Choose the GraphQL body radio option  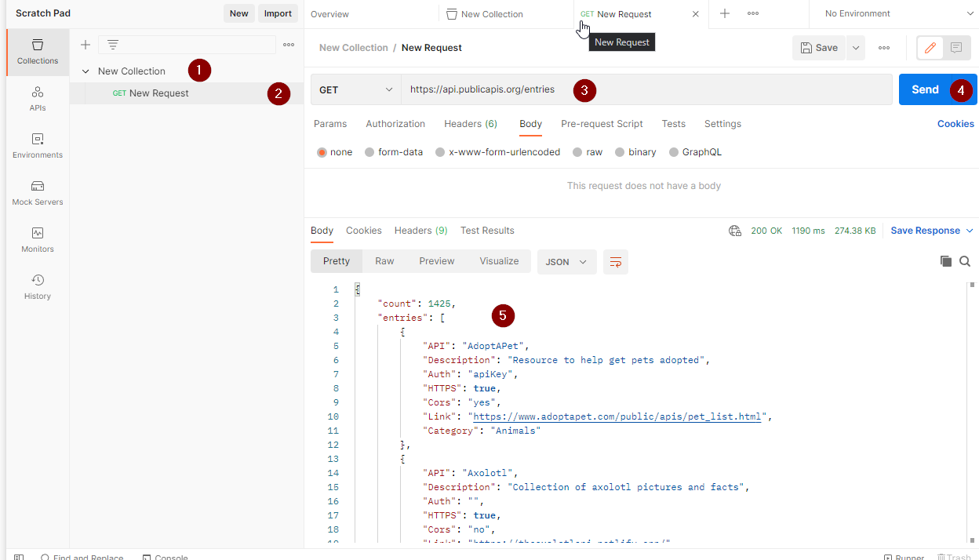point(674,152)
